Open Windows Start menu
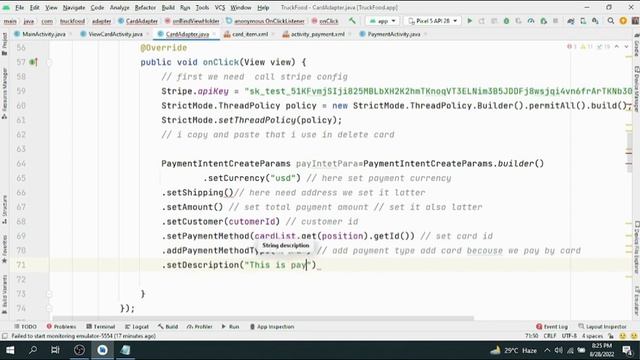640x360 pixels. pos(10,350)
